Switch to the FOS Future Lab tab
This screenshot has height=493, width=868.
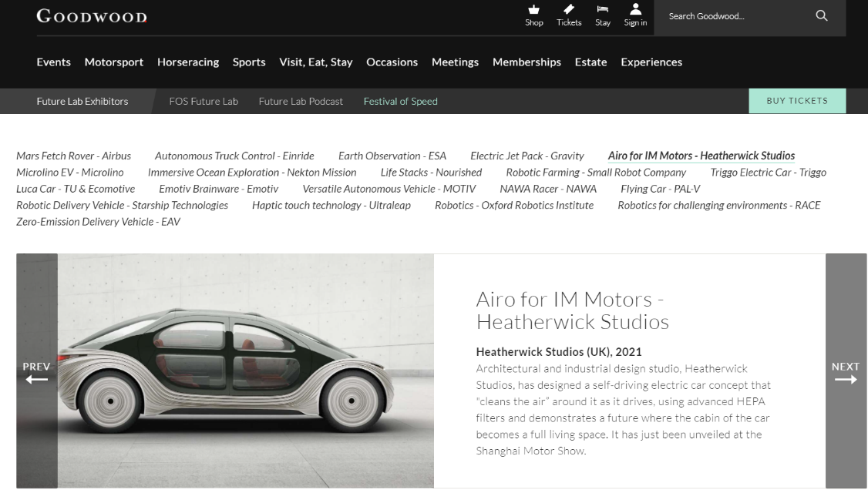point(204,101)
